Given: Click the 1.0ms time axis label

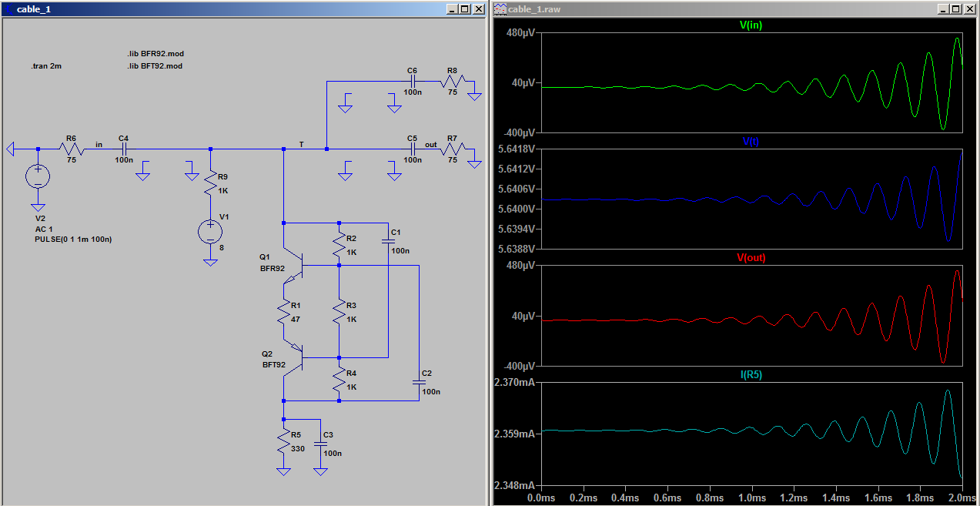Looking at the screenshot, I should click(751, 498).
